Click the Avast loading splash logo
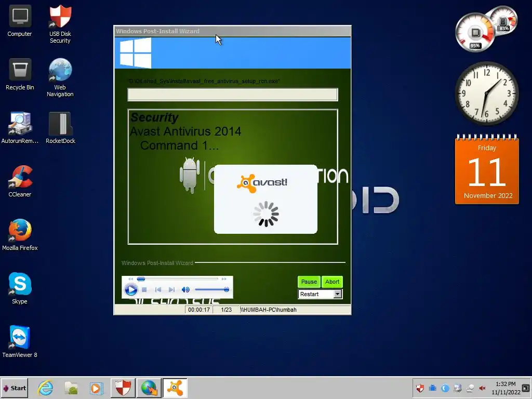 tap(262, 183)
